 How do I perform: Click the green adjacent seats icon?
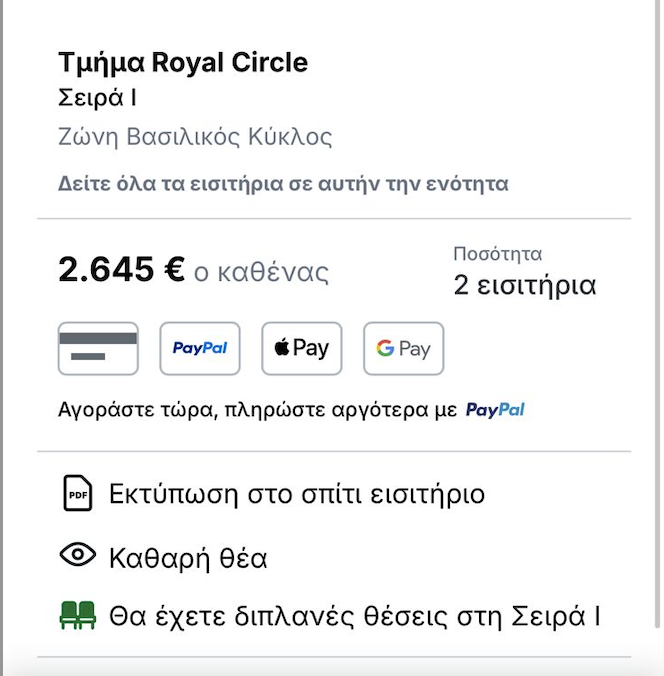(x=77, y=615)
